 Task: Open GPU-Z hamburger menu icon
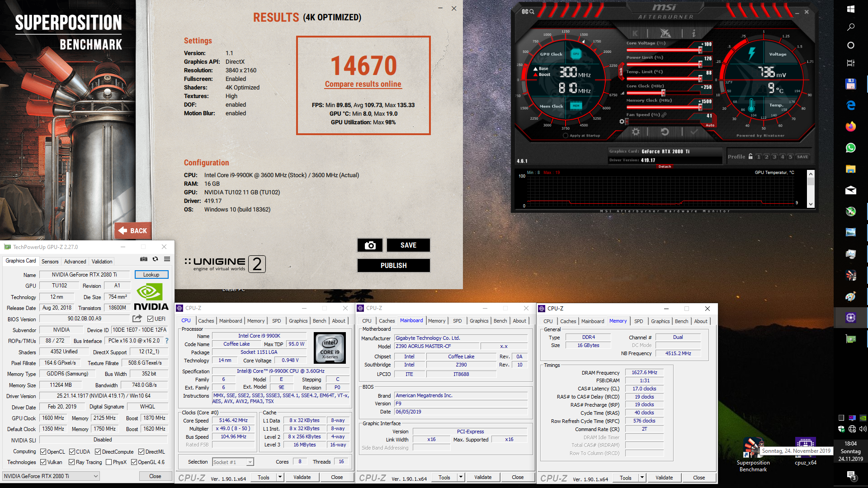tap(167, 259)
